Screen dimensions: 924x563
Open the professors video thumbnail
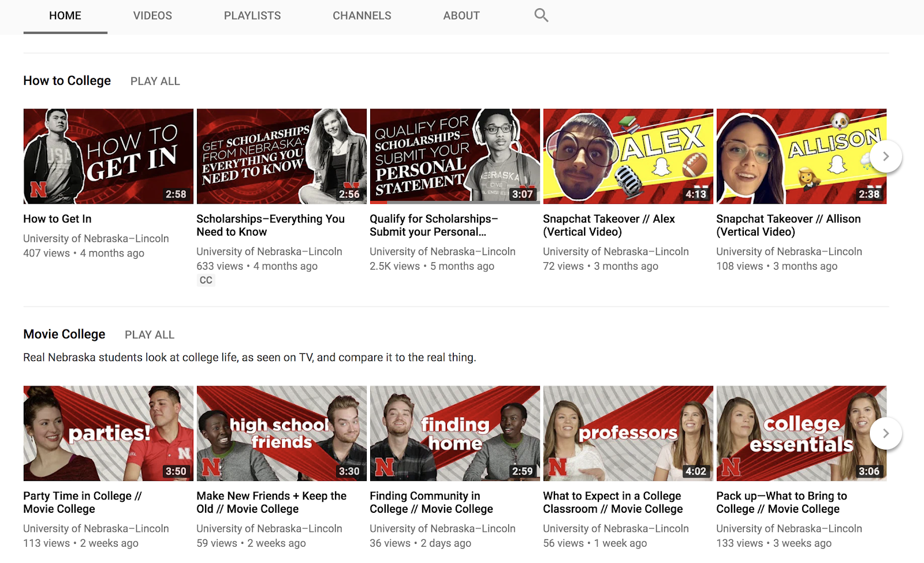click(628, 433)
